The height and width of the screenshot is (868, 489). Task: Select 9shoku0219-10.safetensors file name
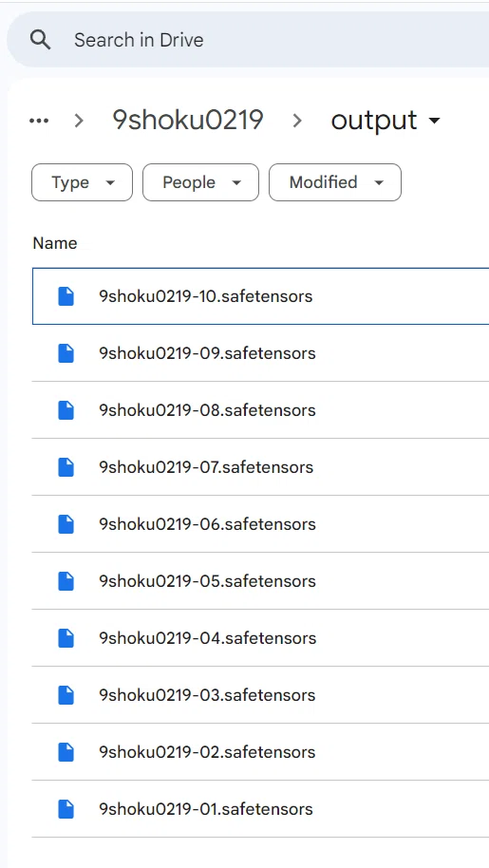[206, 296]
